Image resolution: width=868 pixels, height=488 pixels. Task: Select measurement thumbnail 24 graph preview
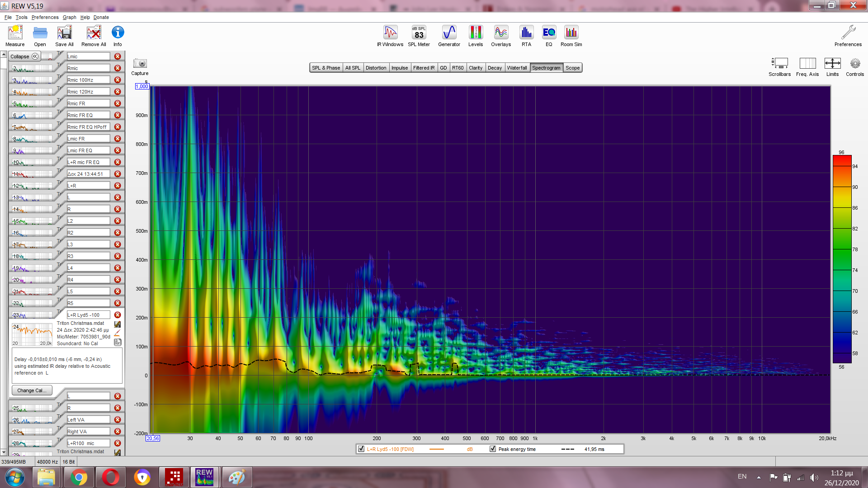click(x=32, y=334)
